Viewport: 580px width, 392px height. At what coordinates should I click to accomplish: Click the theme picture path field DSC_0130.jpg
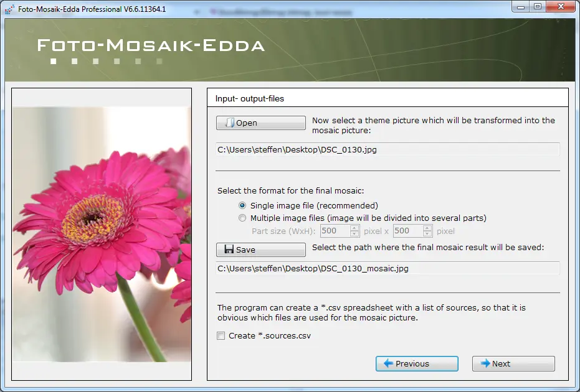(387, 149)
